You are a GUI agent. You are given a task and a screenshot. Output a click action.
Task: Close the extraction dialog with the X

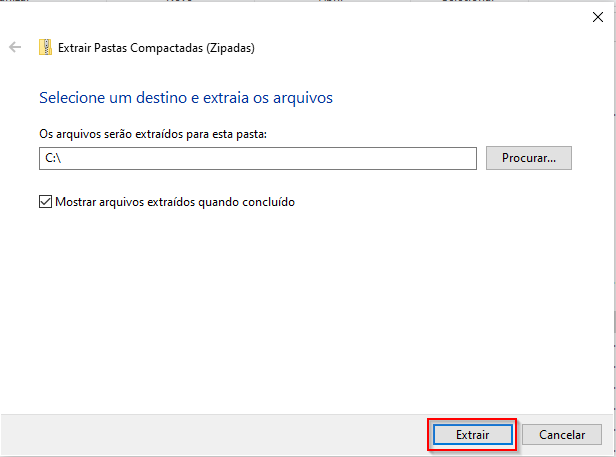(598, 17)
